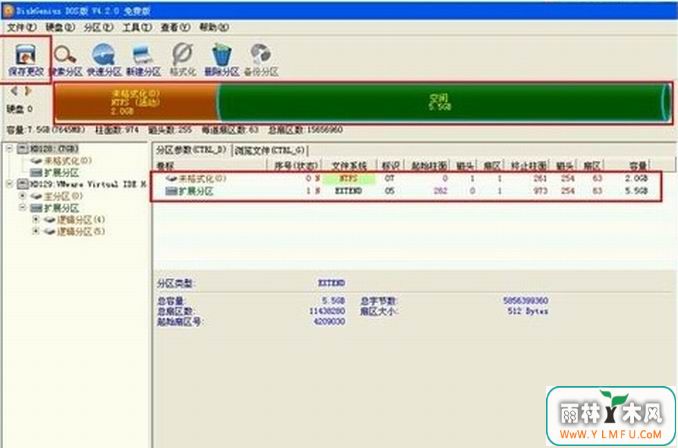Open the 硬盘 menu
The image size is (678, 448).
60,27
